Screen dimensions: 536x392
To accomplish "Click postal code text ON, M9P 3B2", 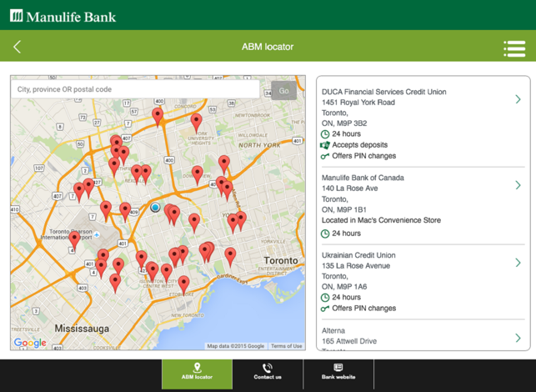I will coord(344,123).
